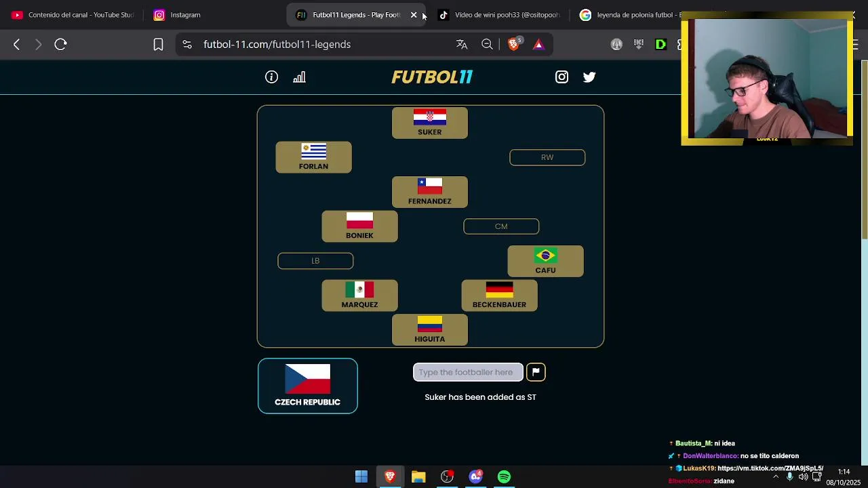Select the empty RW position slot

click(x=547, y=157)
